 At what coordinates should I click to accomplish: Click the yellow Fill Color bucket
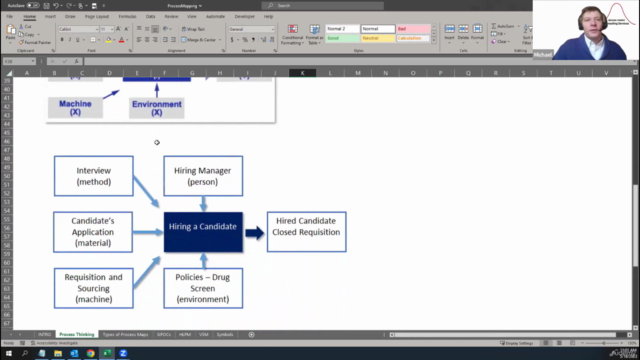click(108, 40)
